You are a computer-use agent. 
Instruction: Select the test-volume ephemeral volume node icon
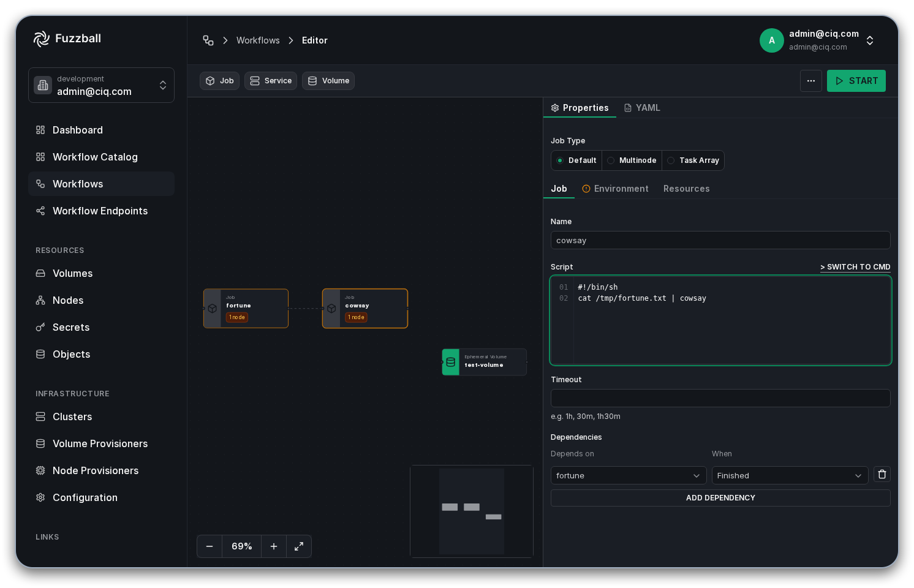451,362
